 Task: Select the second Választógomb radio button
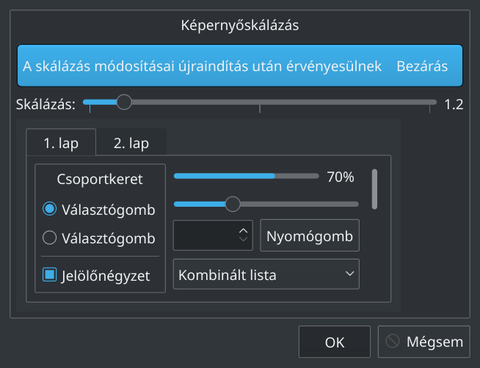click(x=50, y=238)
